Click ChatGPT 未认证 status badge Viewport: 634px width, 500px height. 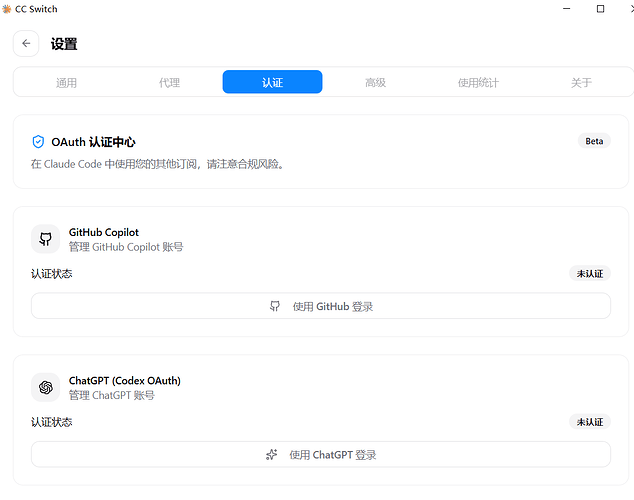(590, 422)
